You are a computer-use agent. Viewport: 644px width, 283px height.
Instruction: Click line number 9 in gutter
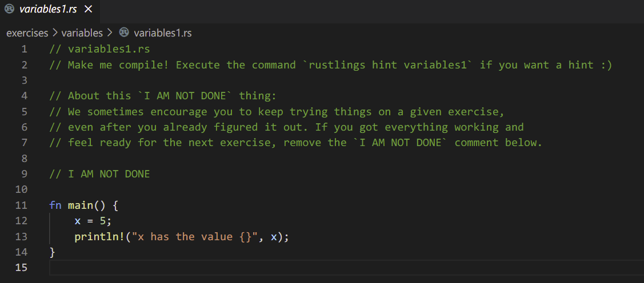click(x=24, y=174)
